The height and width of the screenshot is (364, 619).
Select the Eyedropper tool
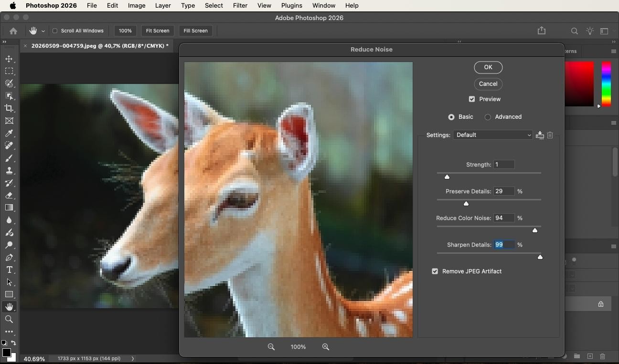tap(9, 133)
